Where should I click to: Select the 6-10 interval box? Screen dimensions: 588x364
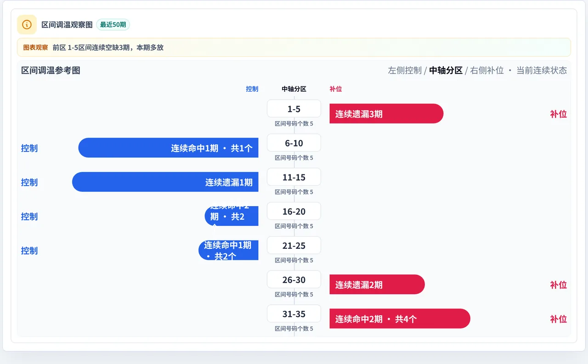[x=294, y=143]
